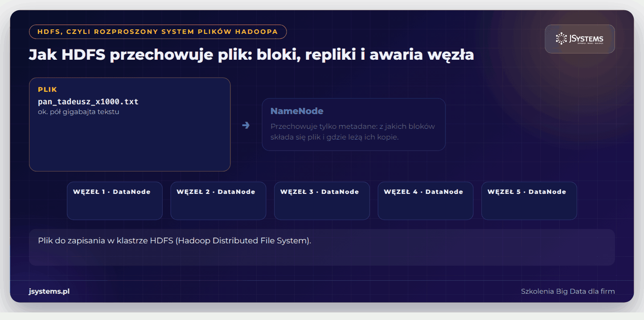
Task: Click the NameNode card
Action: [x=354, y=124]
